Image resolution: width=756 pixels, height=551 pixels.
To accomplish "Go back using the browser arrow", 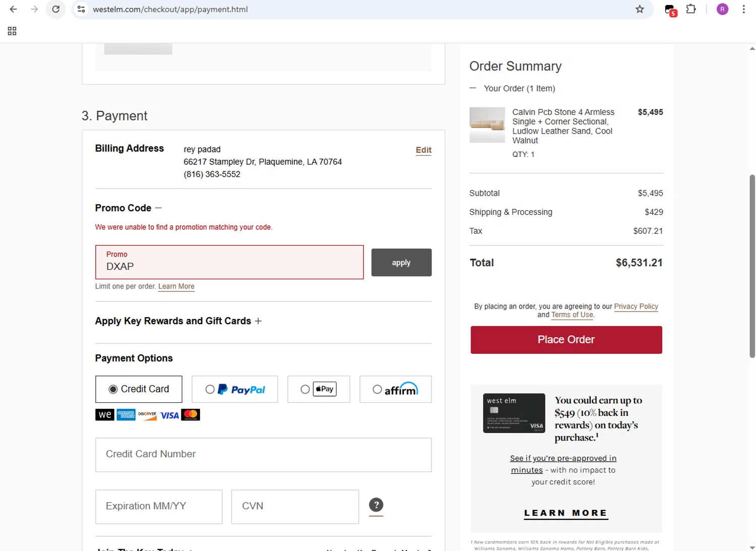I will 14,9.
